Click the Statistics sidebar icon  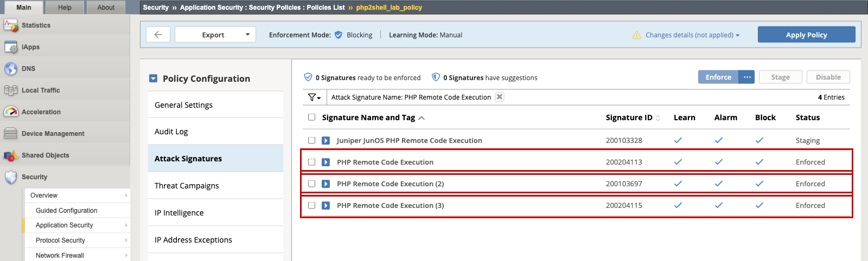pos(11,25)
